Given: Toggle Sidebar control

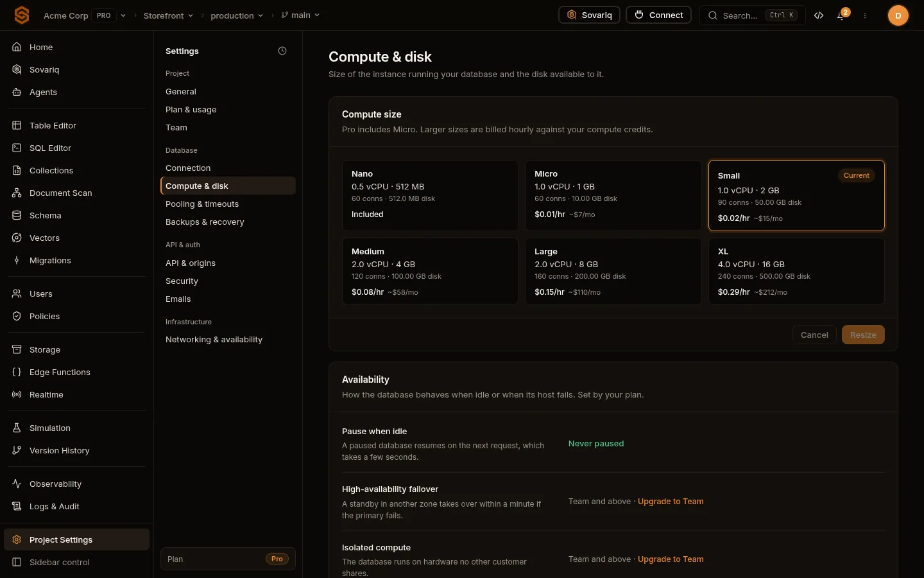Looking at the screenshot, I should point(77,562).
